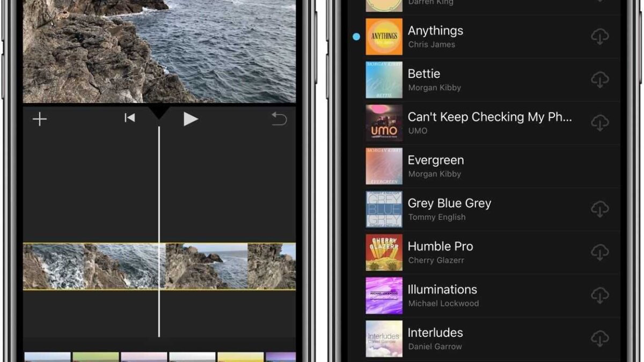This screenshot has width=644, height=362.
Task: Skip the playhead back to the beginning
Action: 130,119
